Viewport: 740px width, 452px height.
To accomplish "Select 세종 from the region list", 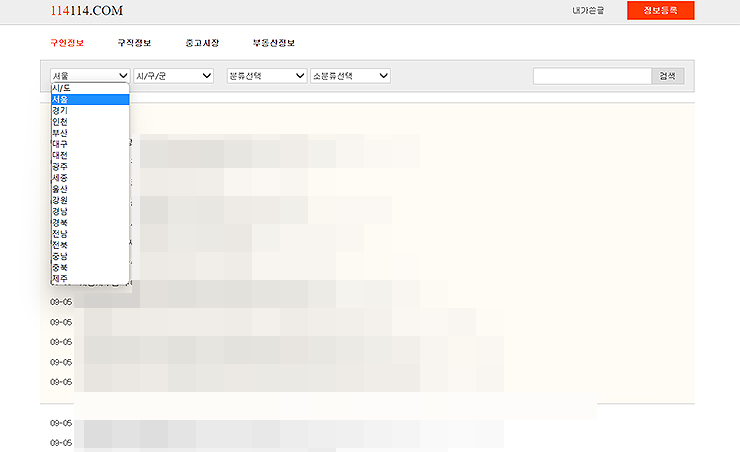I will click(90, 178).
